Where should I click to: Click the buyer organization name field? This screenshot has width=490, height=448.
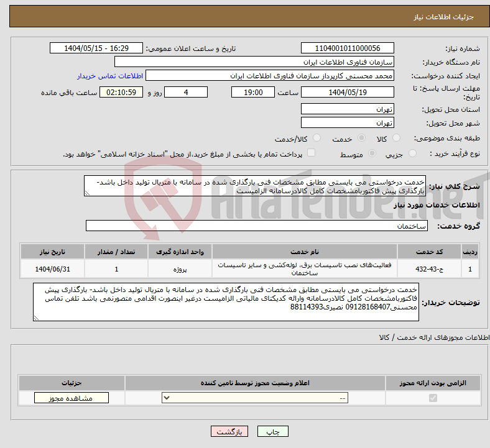tap(254, 62)
